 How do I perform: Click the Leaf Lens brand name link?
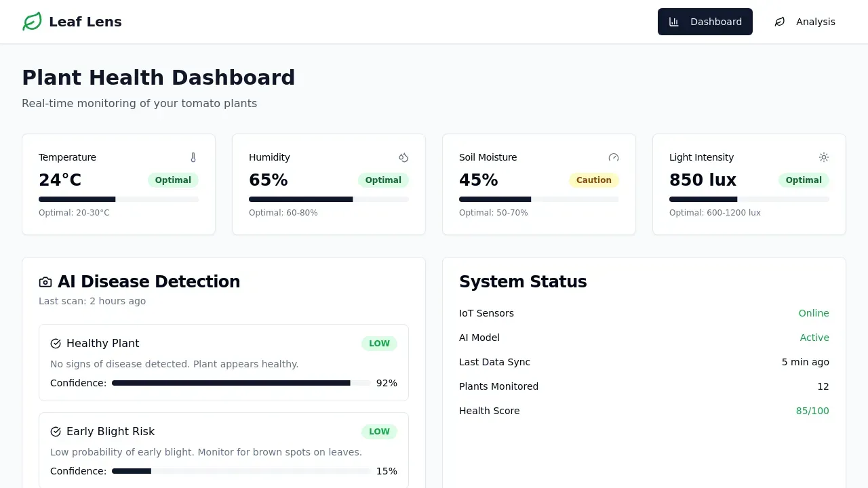(x=85, y=22)
